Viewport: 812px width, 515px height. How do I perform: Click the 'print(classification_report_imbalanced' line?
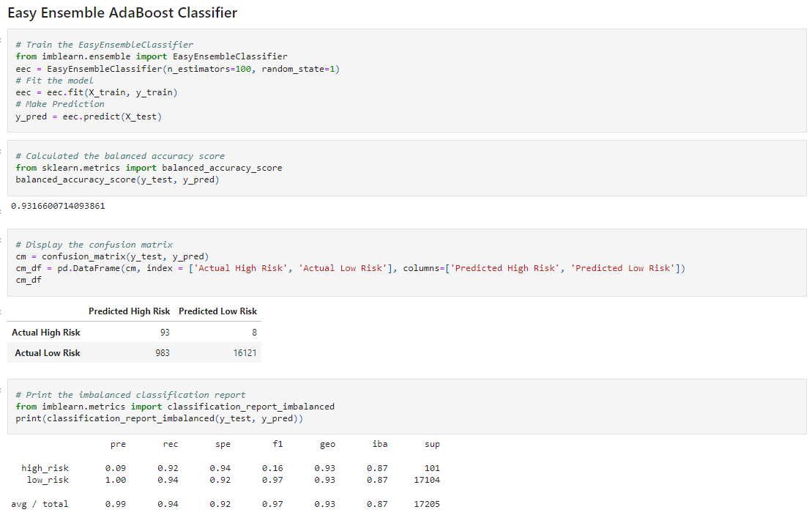pyautogui.click(x=160, y=418)
